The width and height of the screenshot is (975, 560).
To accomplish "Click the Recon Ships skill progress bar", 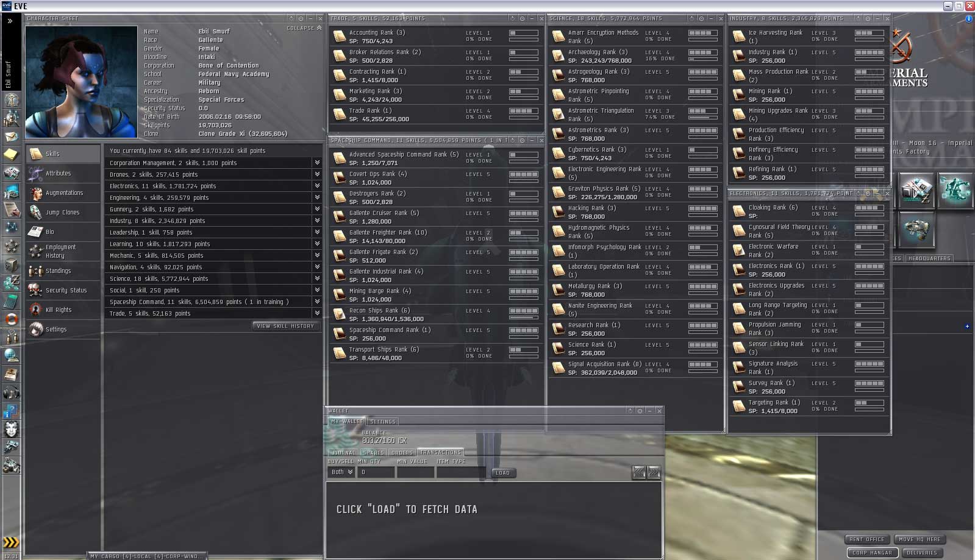I will pos(523,317).
